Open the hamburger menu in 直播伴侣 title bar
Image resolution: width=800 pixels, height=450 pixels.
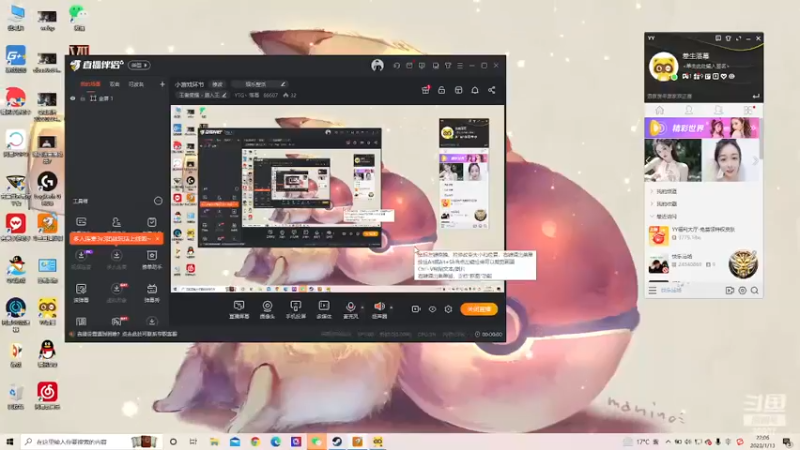[x=460, y=65]
